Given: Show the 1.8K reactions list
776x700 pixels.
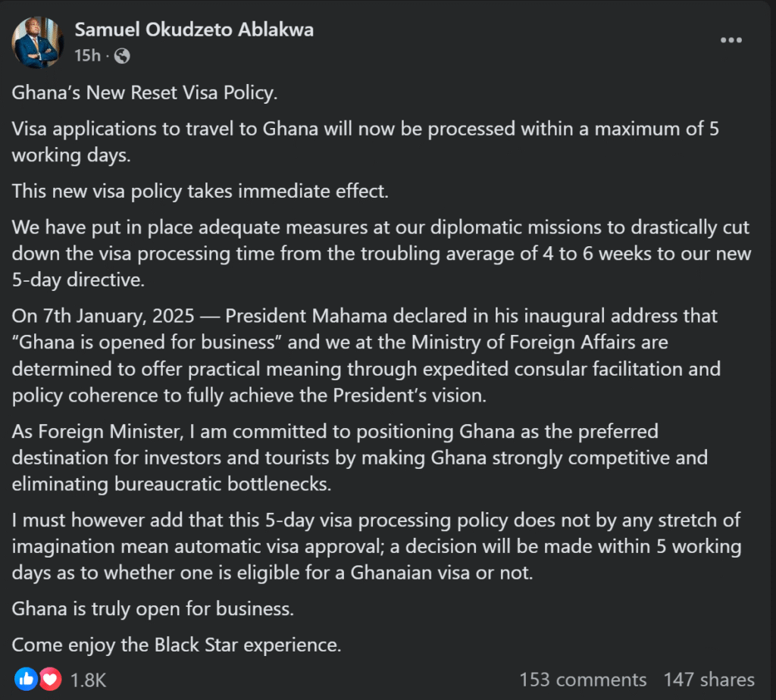Looking at the screenshot, I should click(x=88, y=680).
